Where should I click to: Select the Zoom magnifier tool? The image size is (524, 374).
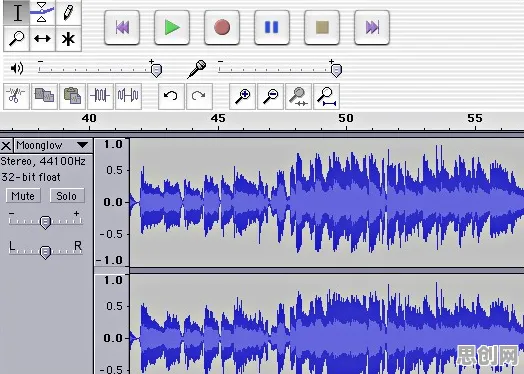coord(16,39)
